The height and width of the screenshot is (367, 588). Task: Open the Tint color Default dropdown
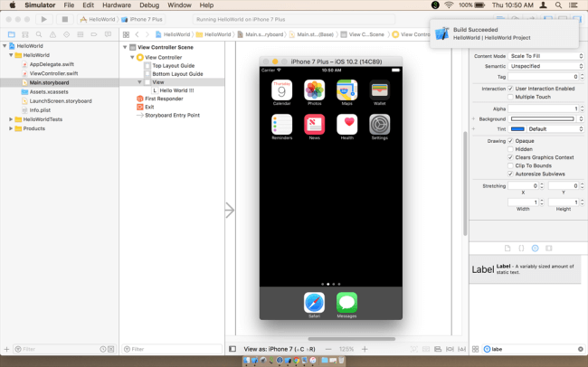(555, 129)
